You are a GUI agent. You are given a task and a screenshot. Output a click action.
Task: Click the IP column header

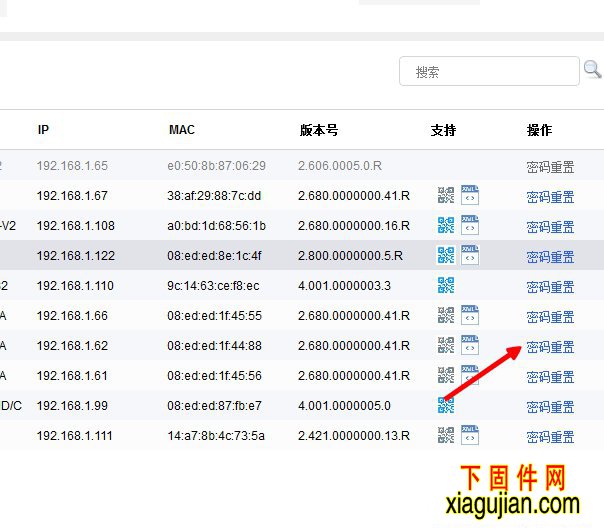(x=44, y=130)
